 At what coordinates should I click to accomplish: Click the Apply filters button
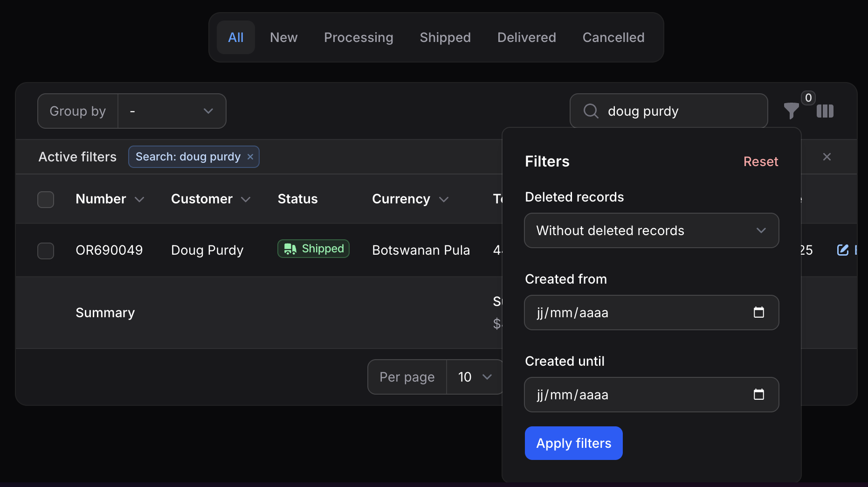pyautogui.click(x=573, y=443)
